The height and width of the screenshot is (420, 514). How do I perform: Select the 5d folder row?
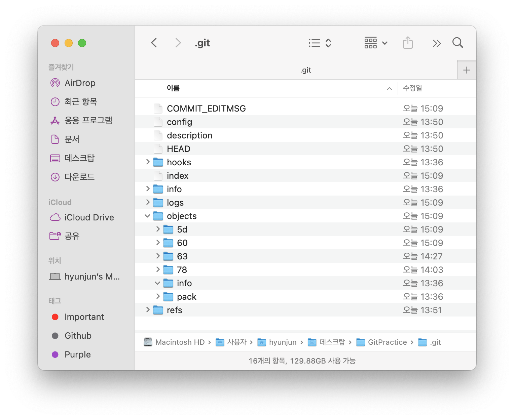pyautogui.click(x=305, y=229)
